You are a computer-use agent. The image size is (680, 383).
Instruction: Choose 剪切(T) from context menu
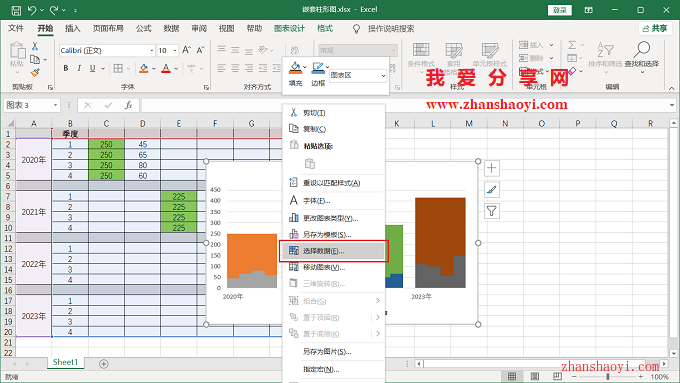coord(333,113)
